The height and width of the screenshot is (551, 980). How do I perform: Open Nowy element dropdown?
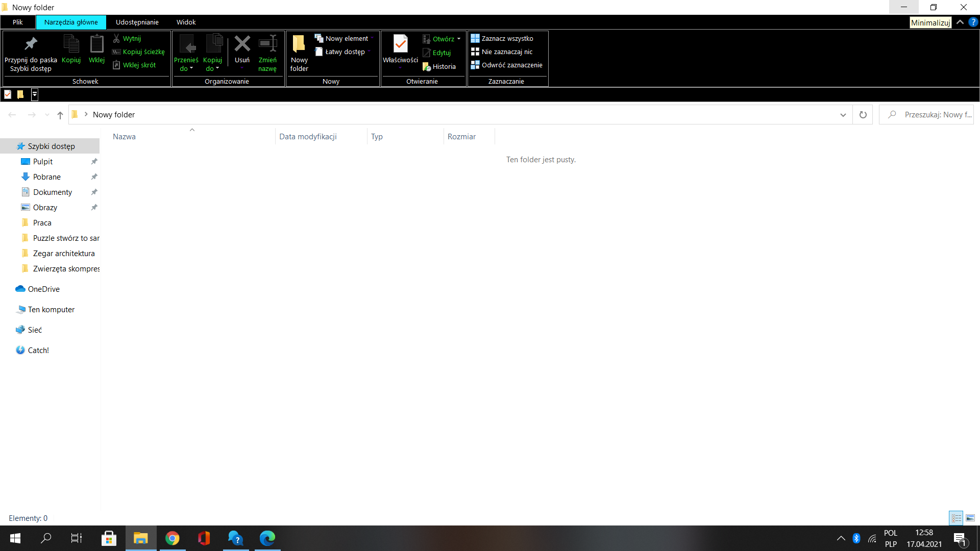pyautogui.click(x=346, y=39)
